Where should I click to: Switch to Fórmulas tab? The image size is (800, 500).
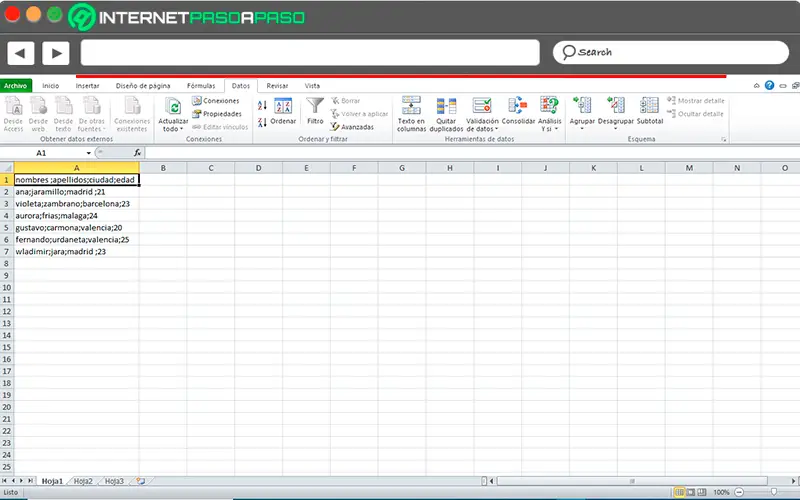201,86
